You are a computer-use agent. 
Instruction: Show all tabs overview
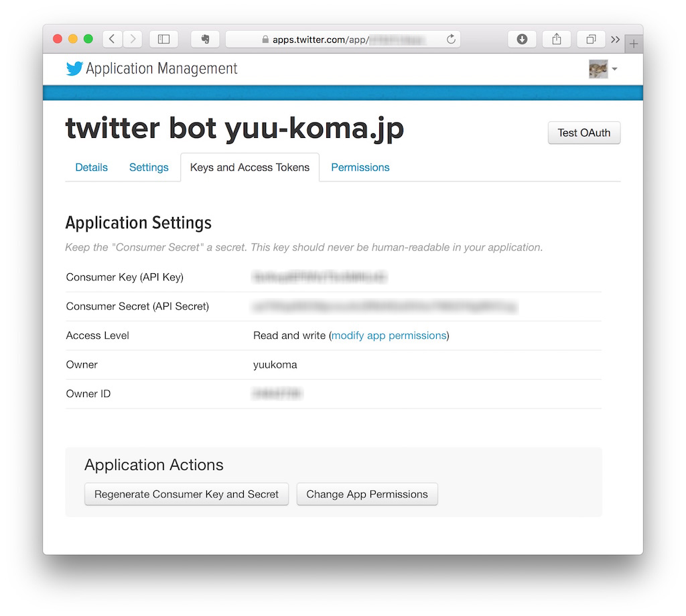coord(590,39)
